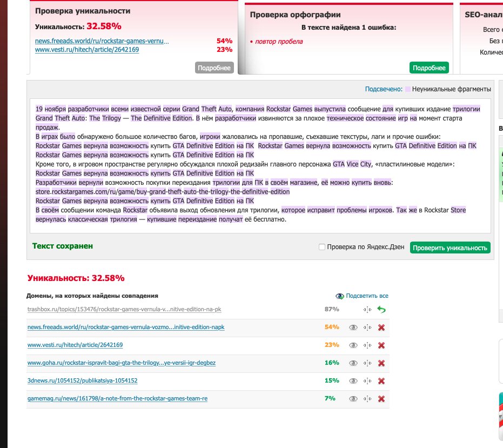The height and width of the screenshot is (448, 503).
Task: Compare text with the www.vesti.ru source
Action: [367, 345]
